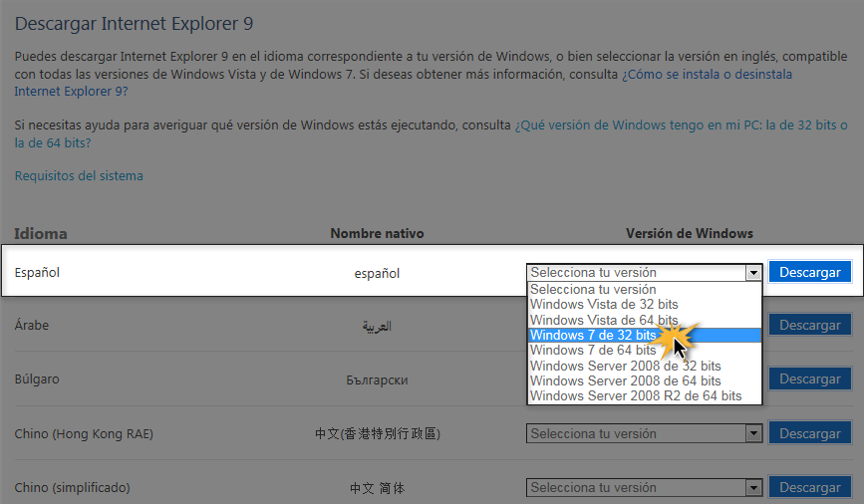Image resolution: width=864 pixels, height=504 pixels.
Task: Click the 'Nombre nativo' column header
Action: tap(377, 233)
